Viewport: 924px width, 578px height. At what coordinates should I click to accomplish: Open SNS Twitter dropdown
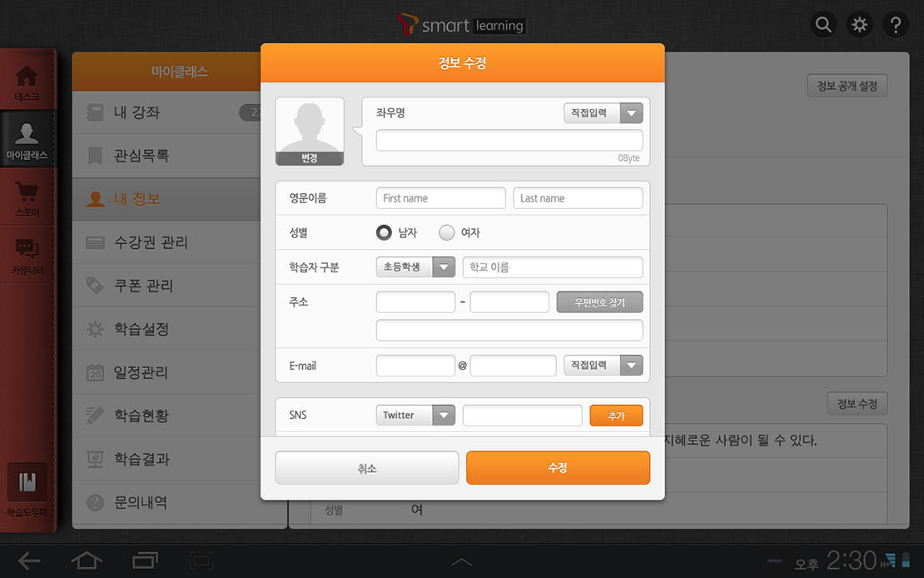point(415,416)
